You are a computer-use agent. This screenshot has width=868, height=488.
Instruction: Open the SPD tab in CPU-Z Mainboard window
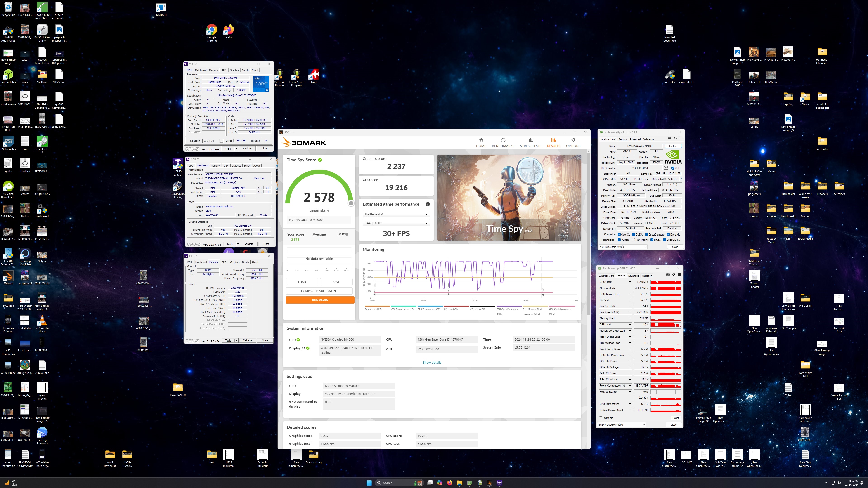225,166
